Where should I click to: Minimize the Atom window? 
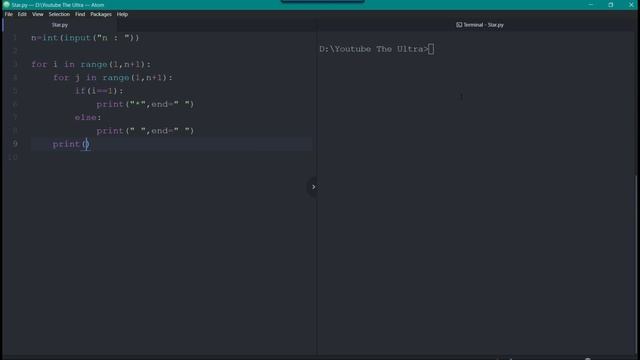591,5
